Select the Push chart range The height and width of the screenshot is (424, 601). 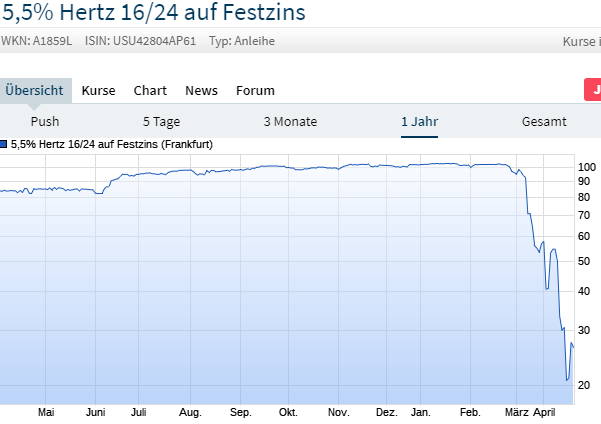point(45,122)
